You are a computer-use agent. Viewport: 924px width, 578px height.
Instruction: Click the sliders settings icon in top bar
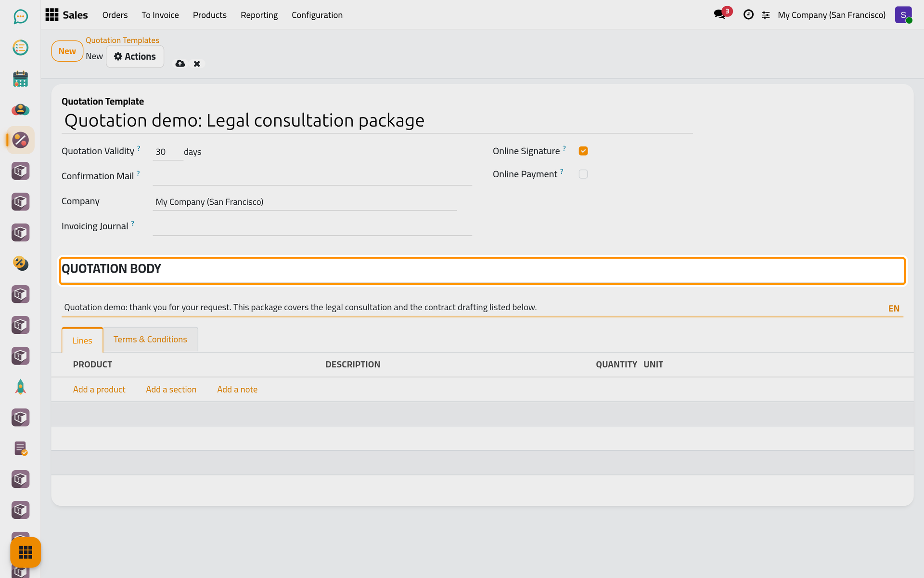766,15
